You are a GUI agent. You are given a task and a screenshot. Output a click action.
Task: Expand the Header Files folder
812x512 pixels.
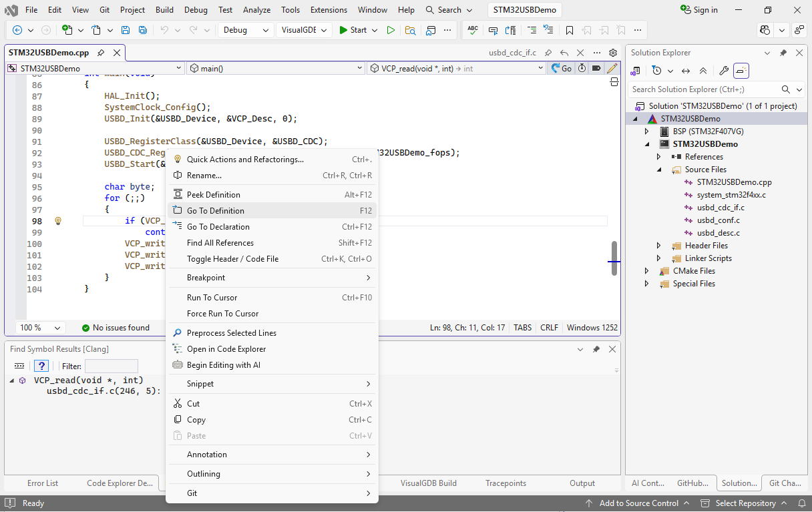659,246
